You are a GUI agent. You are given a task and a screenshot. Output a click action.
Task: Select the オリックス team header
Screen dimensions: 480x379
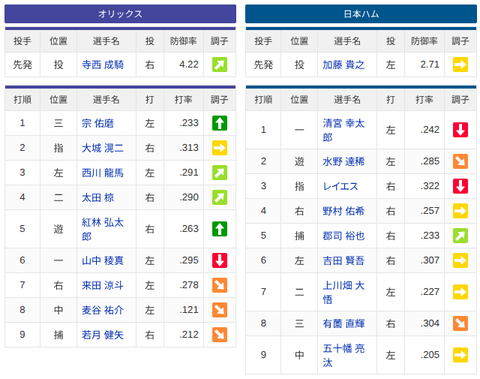pyautogui.click(x=120, y=14)
